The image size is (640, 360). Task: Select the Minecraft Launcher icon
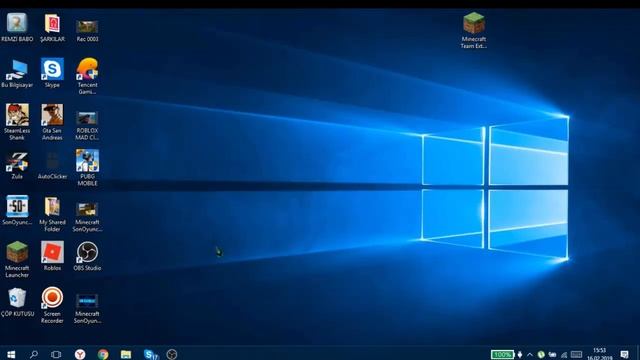(x=17, y=260)
